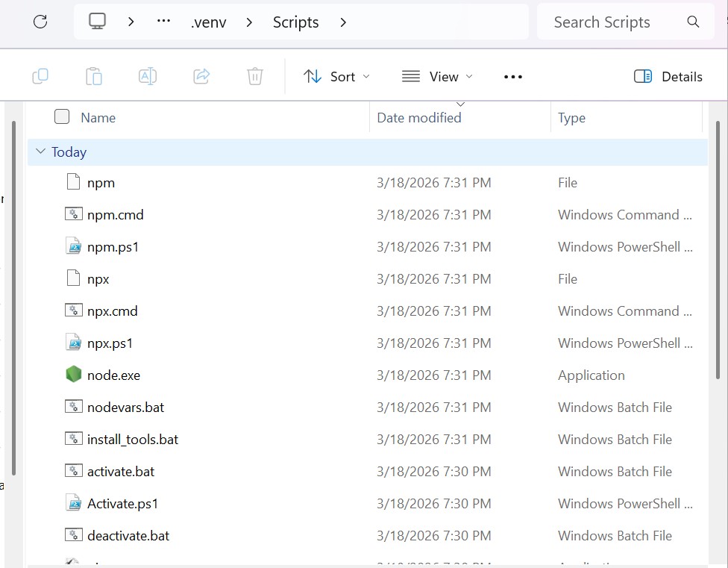The height and width of the screenshot is (568, 728).
Task: Sort by the Date modified column header
Action: (418, 117)
